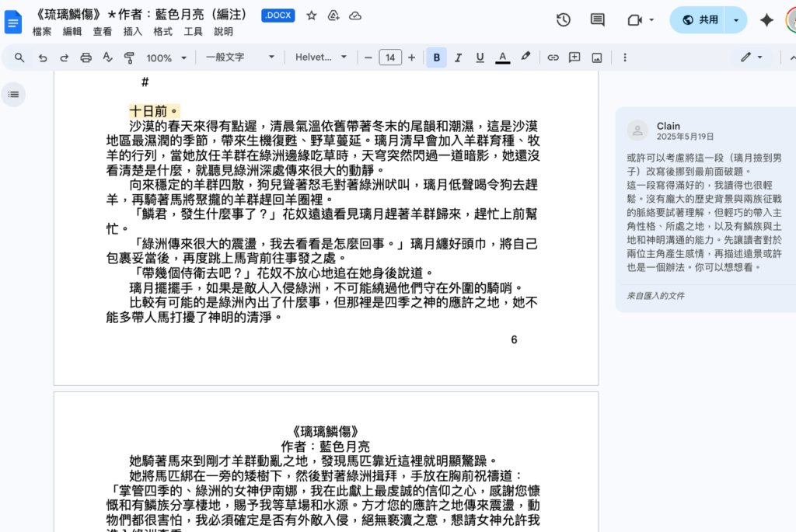The width and height of the screenshot is (796, 532).
Task: Decrease font size with minus
Action: pyautogui.click(x=368, y=57)
